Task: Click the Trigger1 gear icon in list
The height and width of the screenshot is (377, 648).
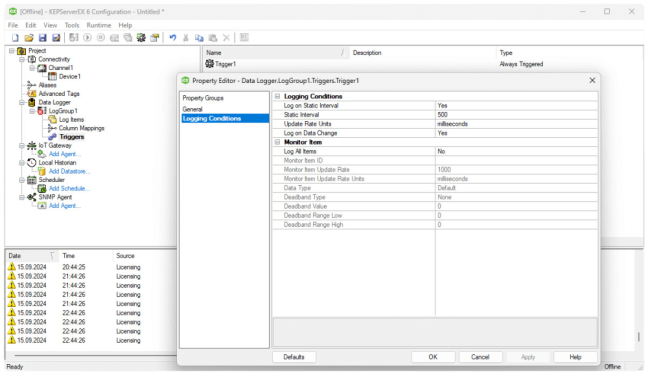Action: pos(210,64)
